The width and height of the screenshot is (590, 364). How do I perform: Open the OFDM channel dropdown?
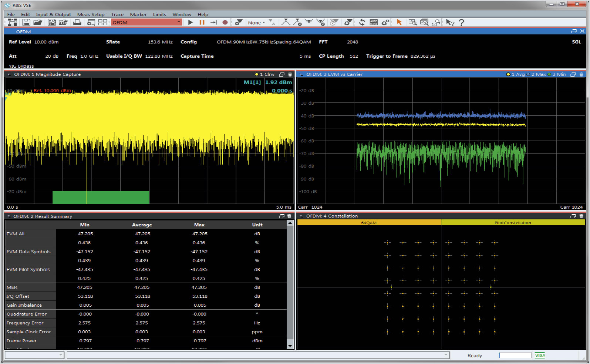pos(179,22)
